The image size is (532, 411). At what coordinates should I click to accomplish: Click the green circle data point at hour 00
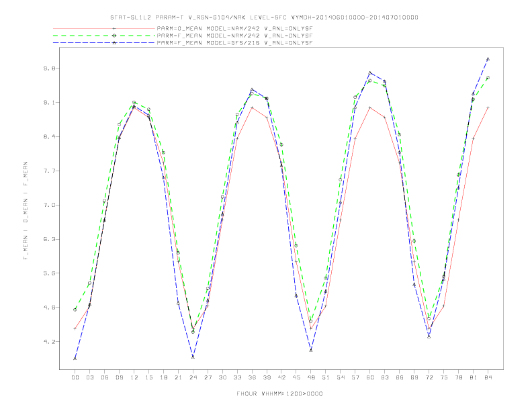tap(75, 310)
